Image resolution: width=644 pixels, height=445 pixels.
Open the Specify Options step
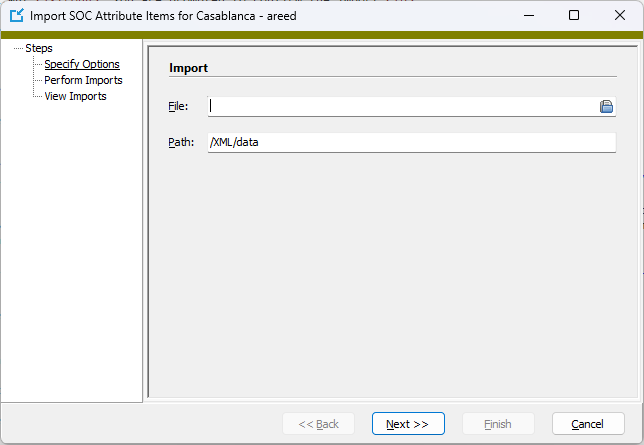(x=82, y=64)
